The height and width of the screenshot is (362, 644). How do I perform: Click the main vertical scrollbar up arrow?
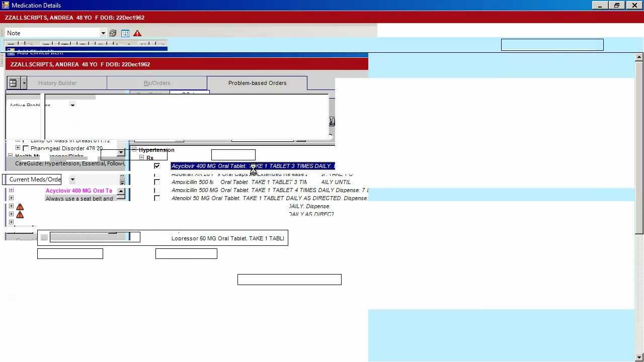coord(639,57)
